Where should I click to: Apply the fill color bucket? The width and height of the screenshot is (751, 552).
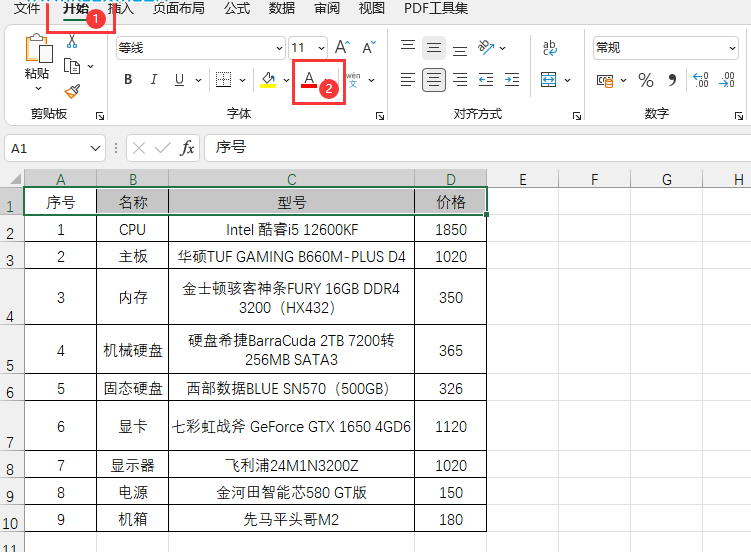(x=268, y=80)
